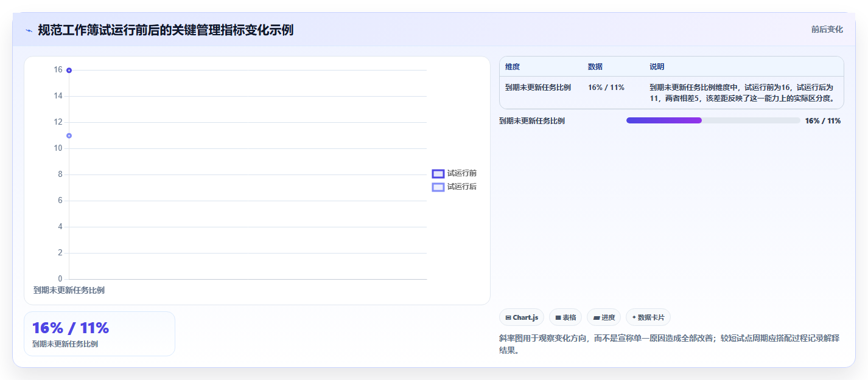
Task: Click the y-axis tick label 14
Action: pyautogui.click(x=58, y=96)
